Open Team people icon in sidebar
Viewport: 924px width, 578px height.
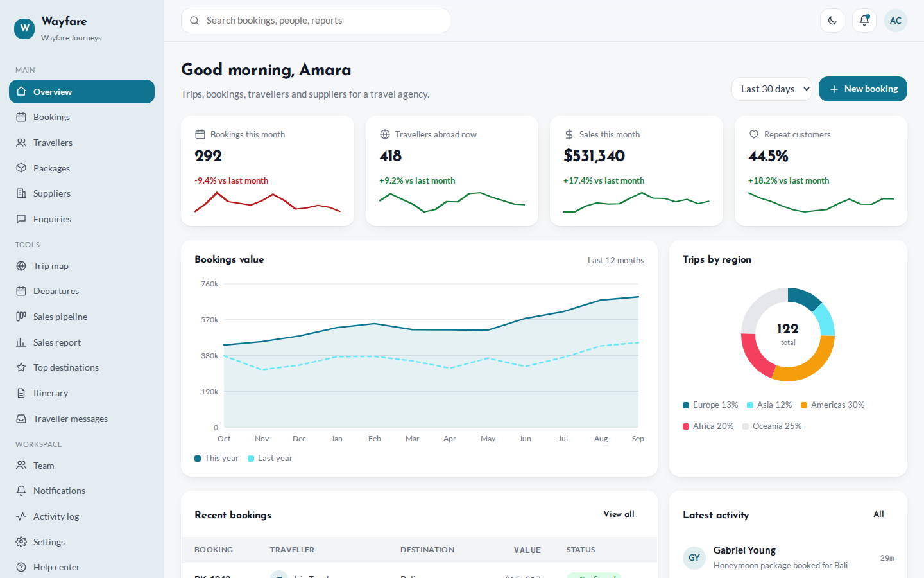coord(21,466)
